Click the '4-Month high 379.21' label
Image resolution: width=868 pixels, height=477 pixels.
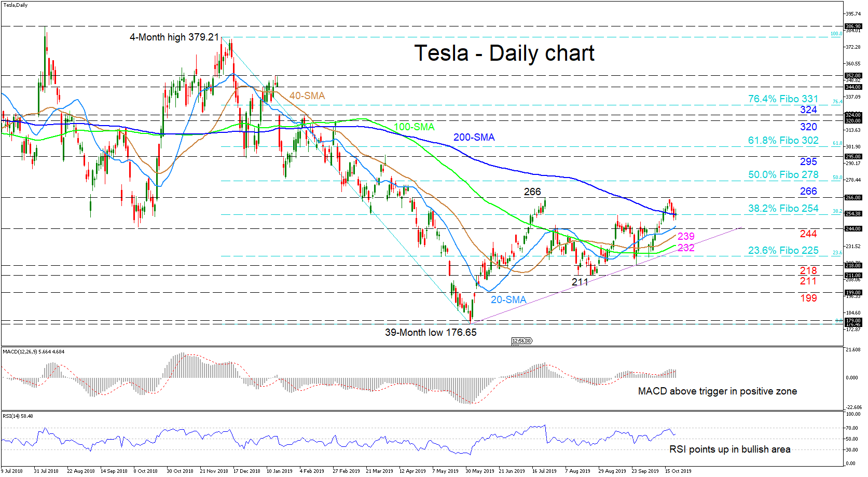(x=174, y=37)
